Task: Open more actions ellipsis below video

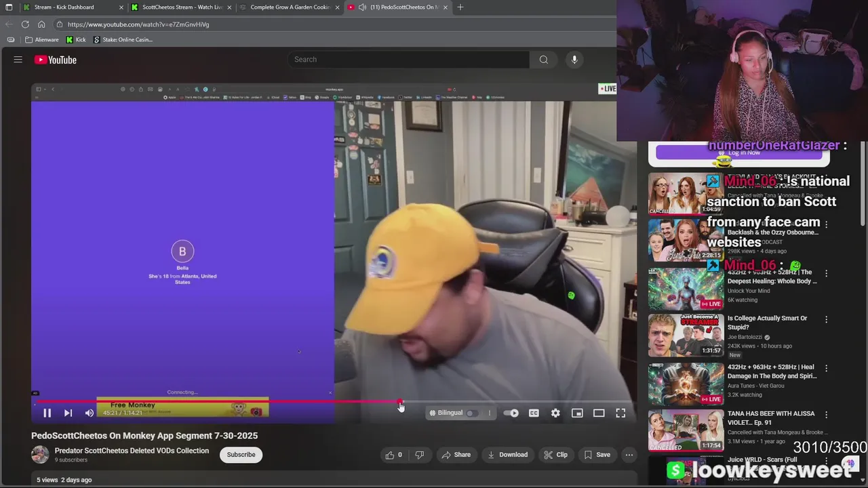Action: pos(629,455)
